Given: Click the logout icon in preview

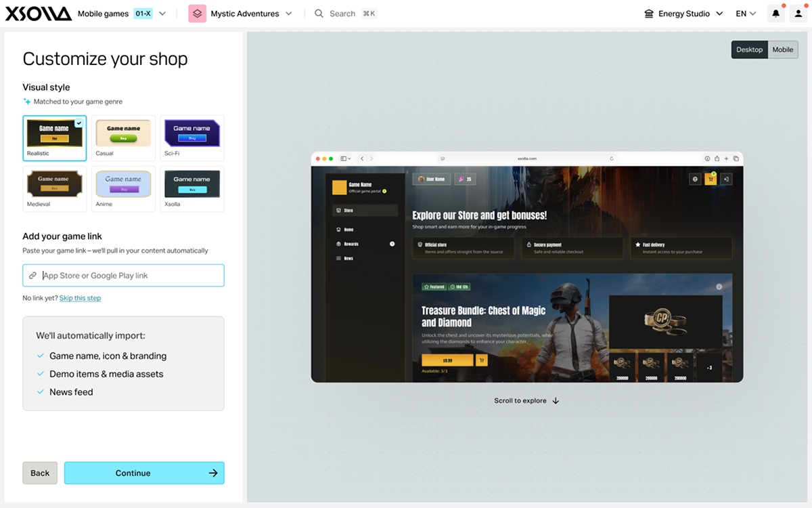Looking at the screenshot, I should (726, 179).
